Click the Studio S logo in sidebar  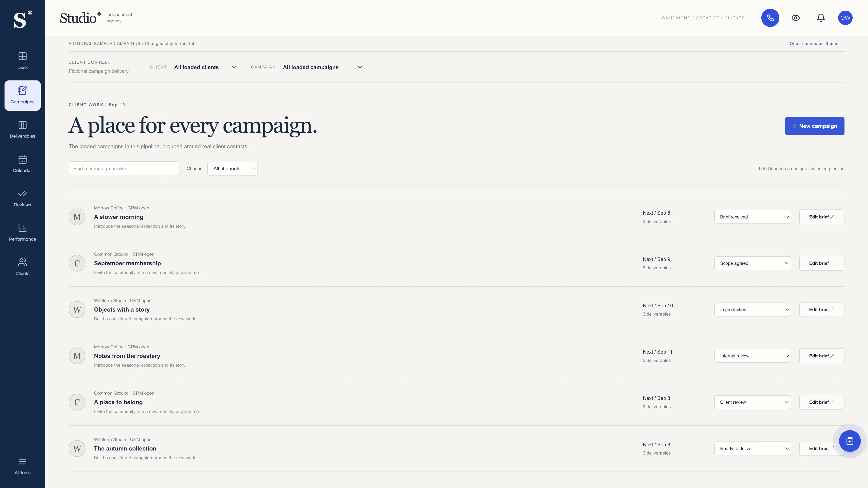pyautogui.click(x=22, y=19)
